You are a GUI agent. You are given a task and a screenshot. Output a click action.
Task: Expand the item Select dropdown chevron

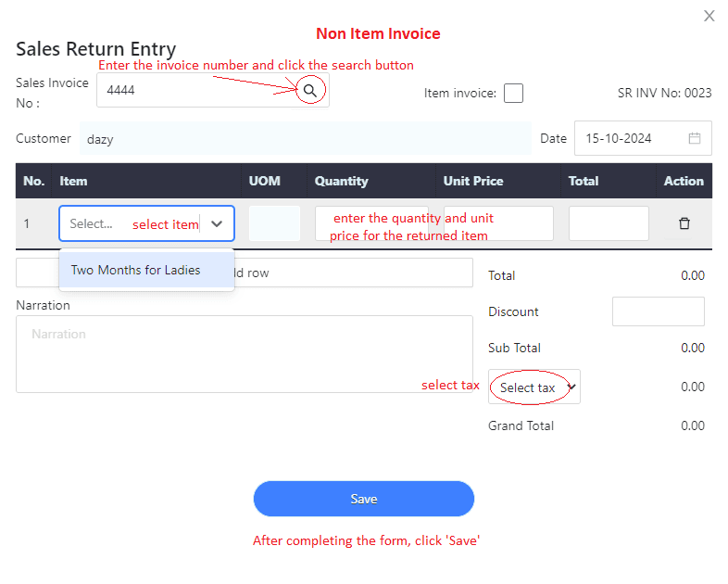coord(217,224)
